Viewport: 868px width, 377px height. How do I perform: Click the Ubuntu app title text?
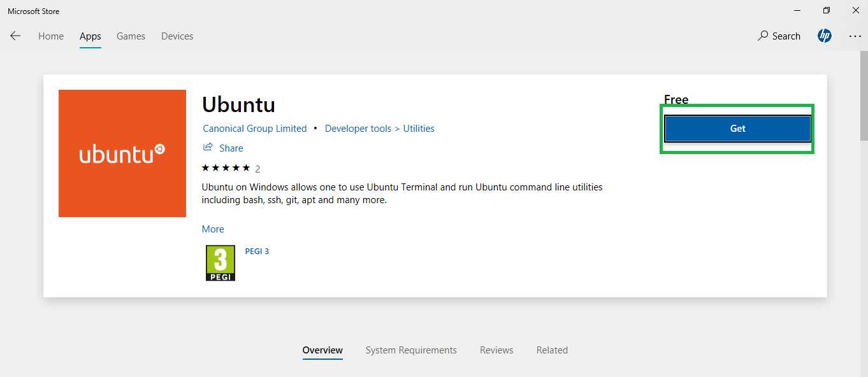tap(238, 104)
